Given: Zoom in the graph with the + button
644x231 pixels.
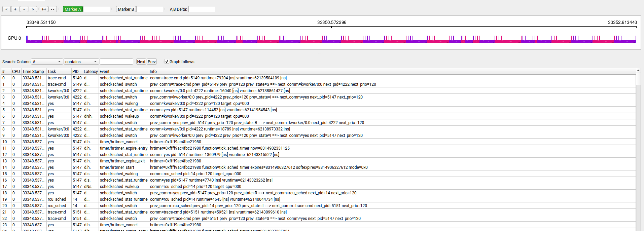Looking at the screenshot, I should pos(15,9).
